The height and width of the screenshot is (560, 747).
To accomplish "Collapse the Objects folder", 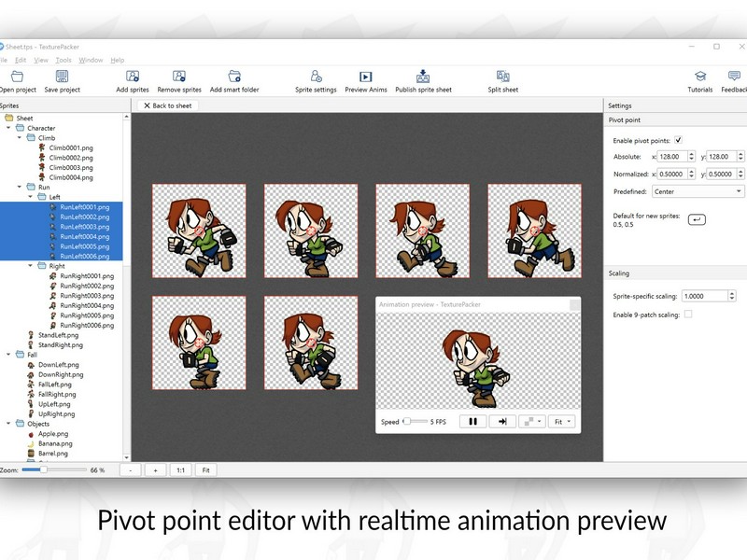I will pyautogui.click(x=8, y=424).
